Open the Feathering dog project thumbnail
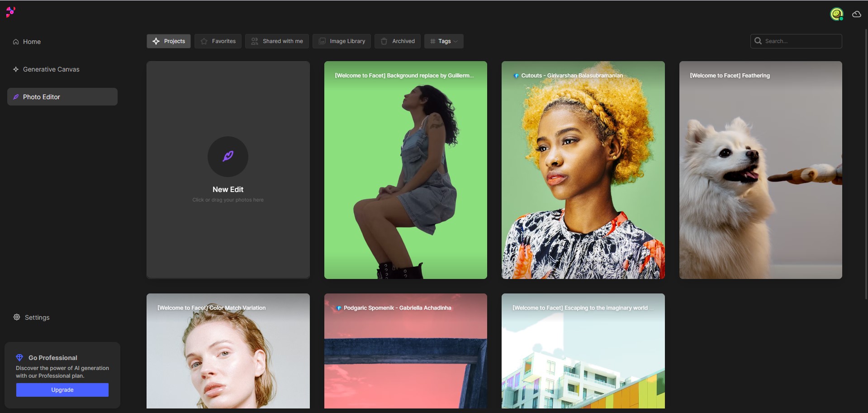 pyautogui.click(x=760, y=170)
